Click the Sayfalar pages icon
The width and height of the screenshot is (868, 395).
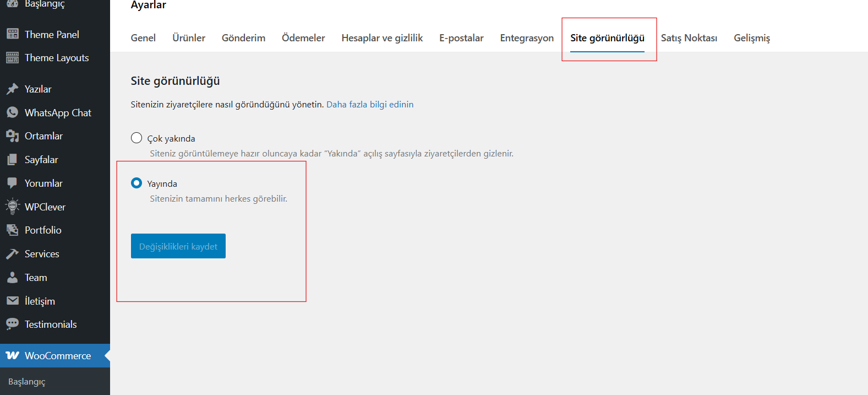tap(12, 160)
